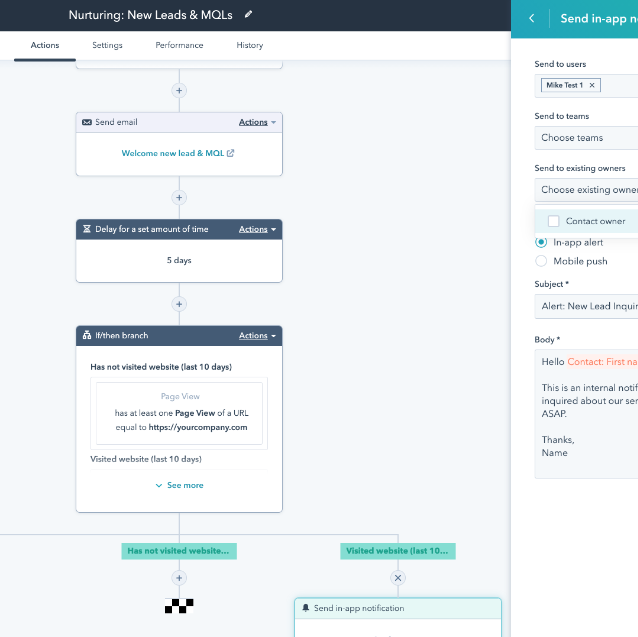Click the Visited website (last 10... branch label
The image size is (638, 637).
(398, 551)
